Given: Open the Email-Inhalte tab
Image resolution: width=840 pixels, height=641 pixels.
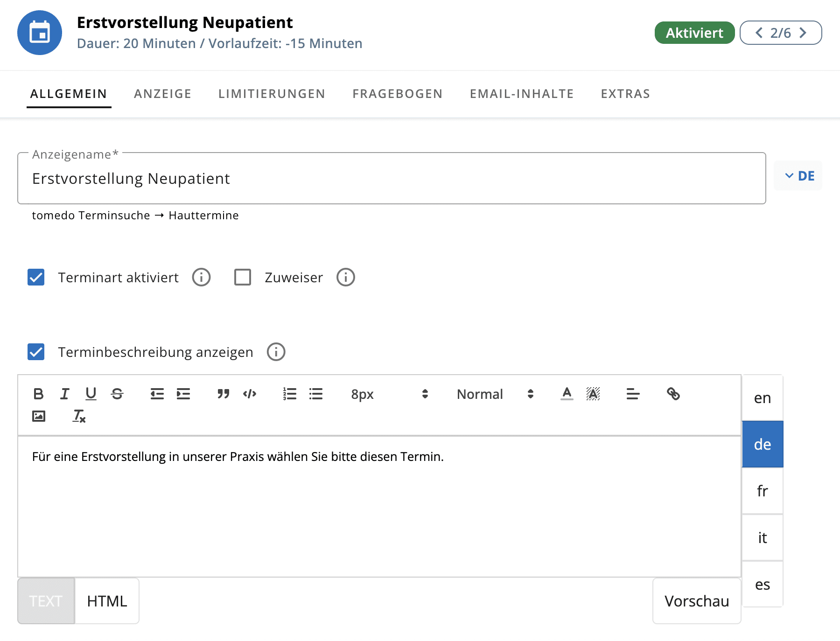Looking at the screenshot, I should pos(522,94).
